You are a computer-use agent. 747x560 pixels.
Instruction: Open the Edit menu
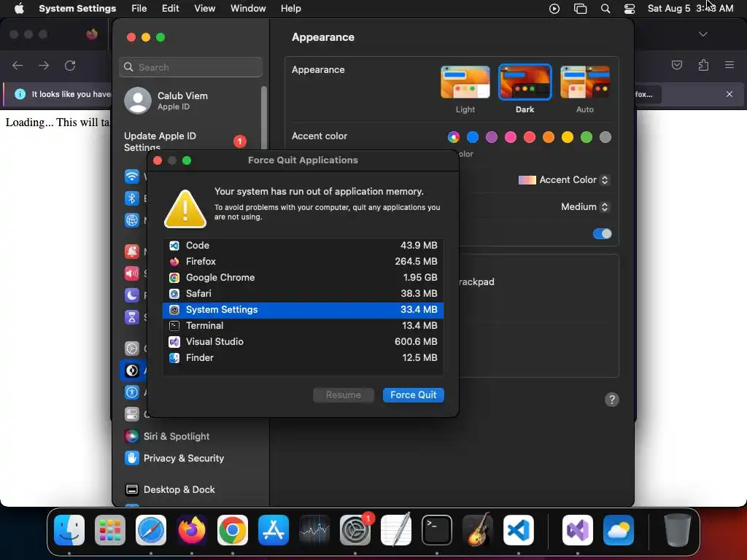point(170,9)
